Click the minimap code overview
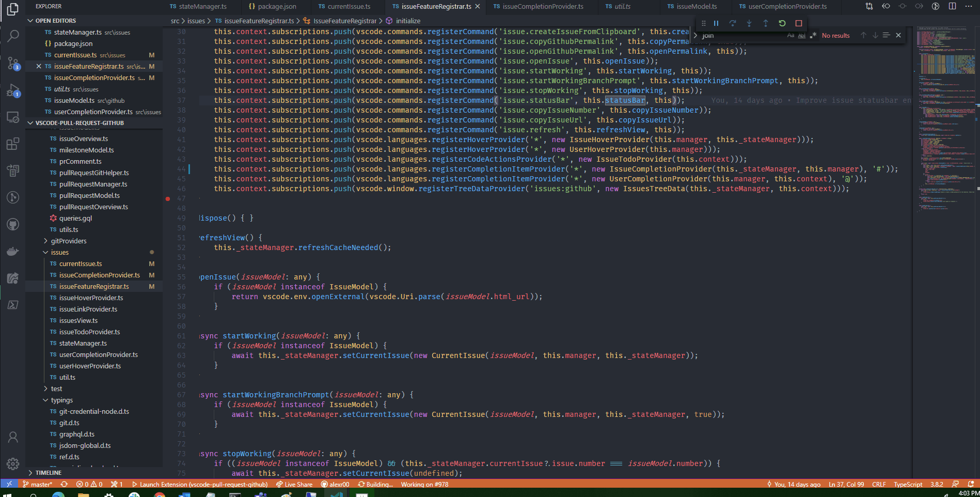This screenshot has height=497, width=980. [x=944, y=119]
